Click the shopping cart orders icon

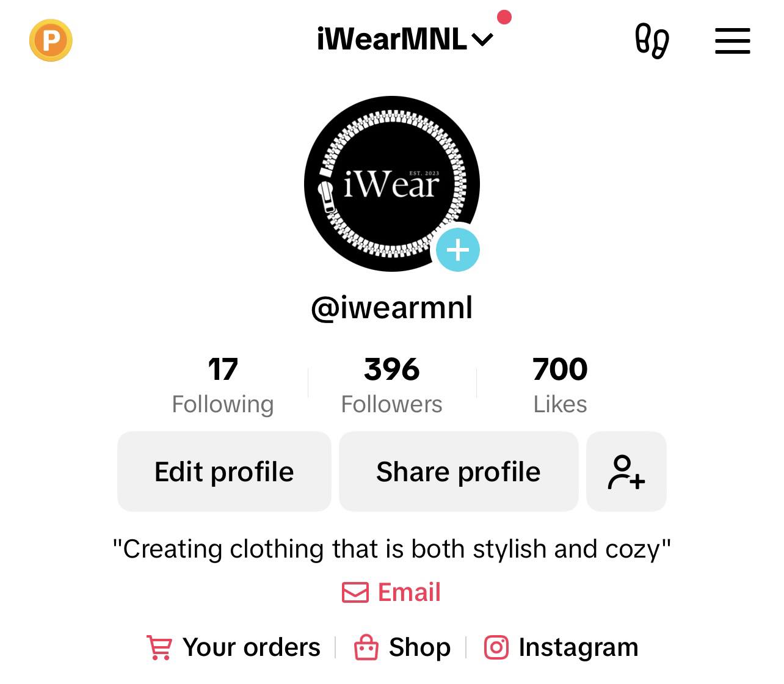159,647
